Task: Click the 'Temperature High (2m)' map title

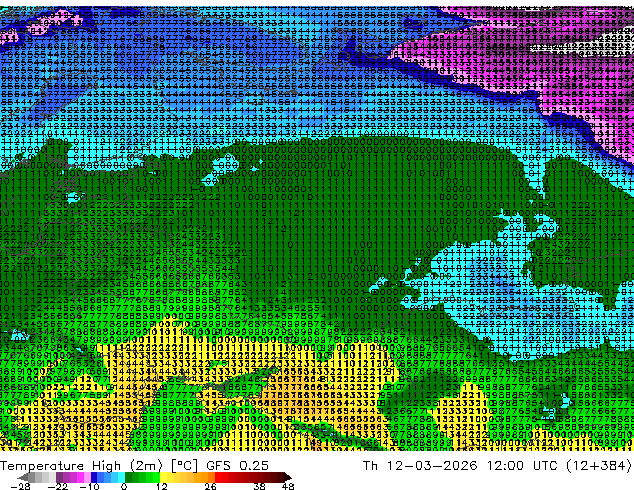Action: click(x=81, y=466)
